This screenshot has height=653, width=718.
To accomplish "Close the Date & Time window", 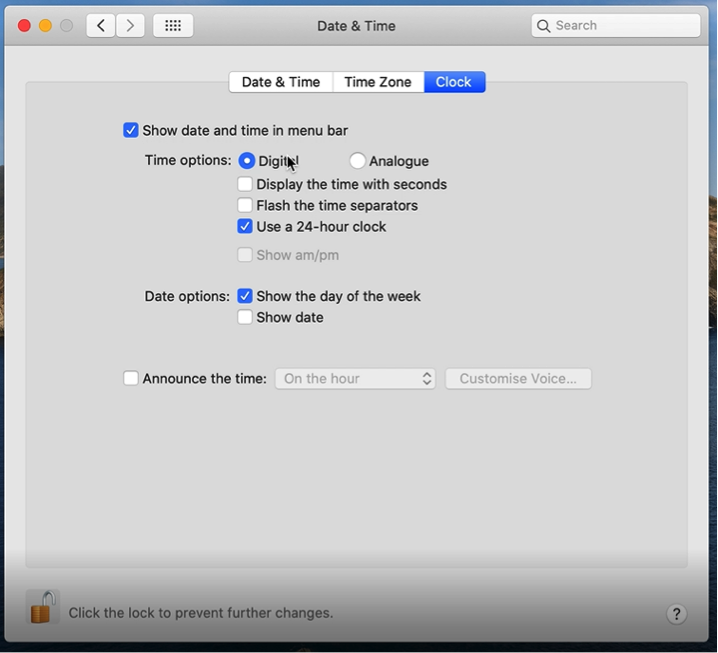I will pyautogui.click(x=24, y=26).
